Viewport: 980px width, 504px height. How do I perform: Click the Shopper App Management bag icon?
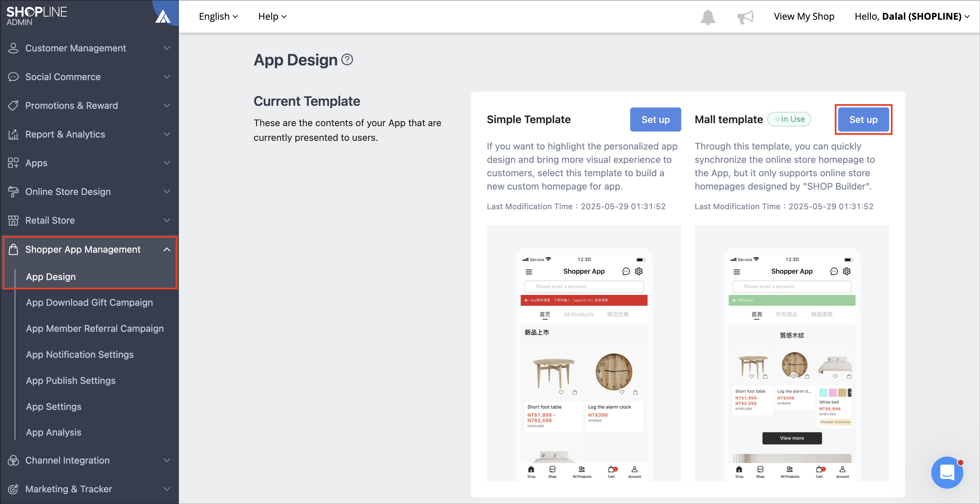coord(13,249)
